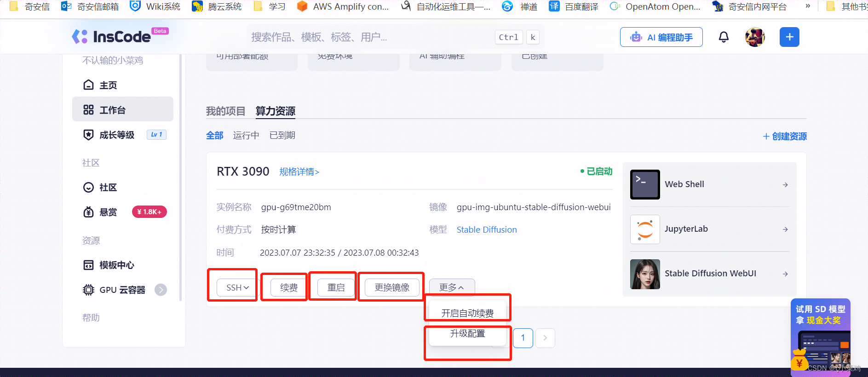Collapse the 更多 dropdown
The height and width of the screenshot is (377, 868).
click(452, 287)
